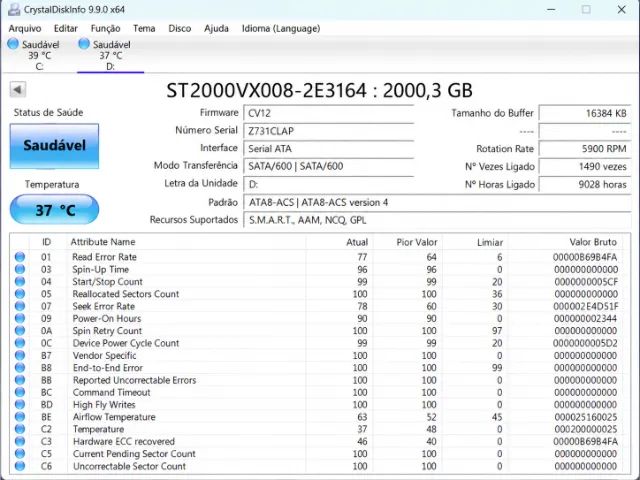Viewport: 640px width, 480px height.
Task: Open the Ajuda menu
Action: (216, 29)
